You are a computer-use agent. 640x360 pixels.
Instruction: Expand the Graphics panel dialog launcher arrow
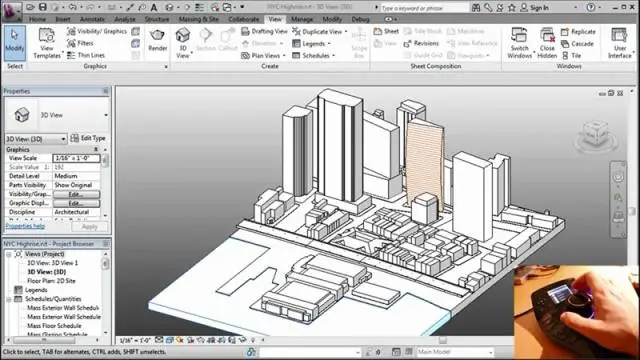pyautogui.click(x=166, y=67)
